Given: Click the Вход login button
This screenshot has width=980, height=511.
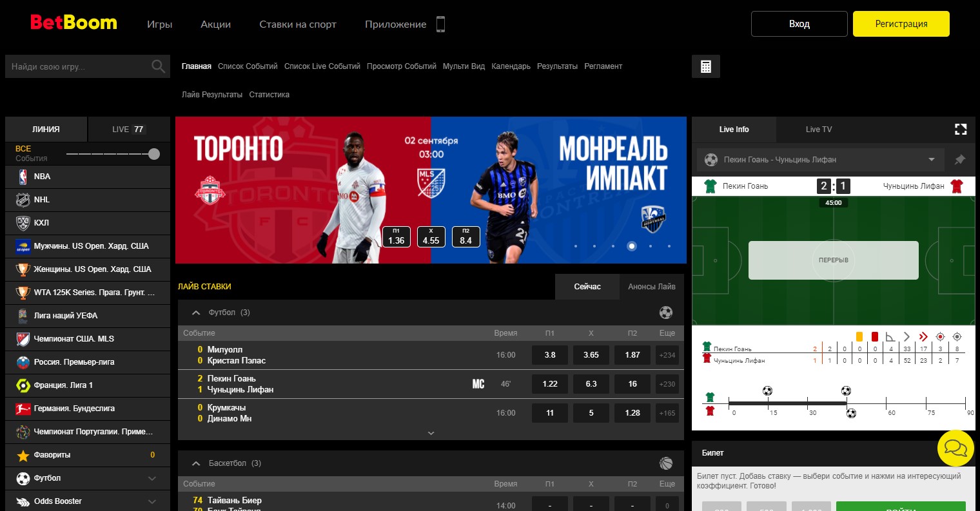Looking at the screenshot, I should [x=799, y=24].
